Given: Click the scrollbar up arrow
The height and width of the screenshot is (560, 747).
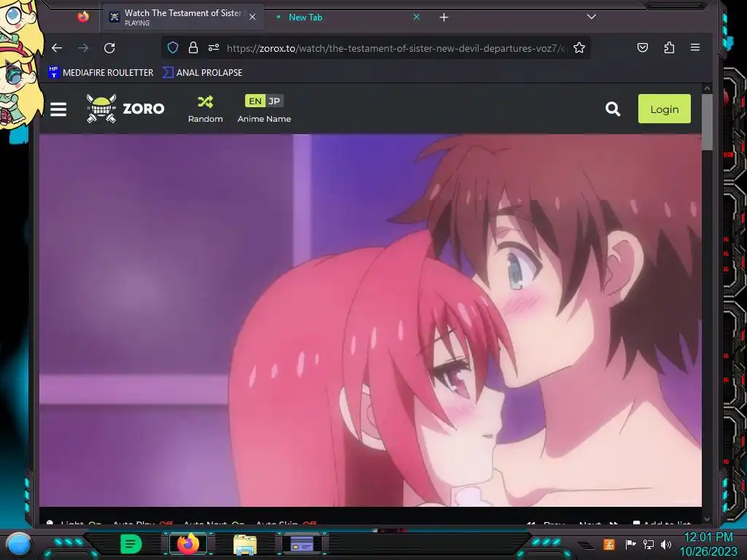Looking at the screenshot, I should tap(707, 88).
